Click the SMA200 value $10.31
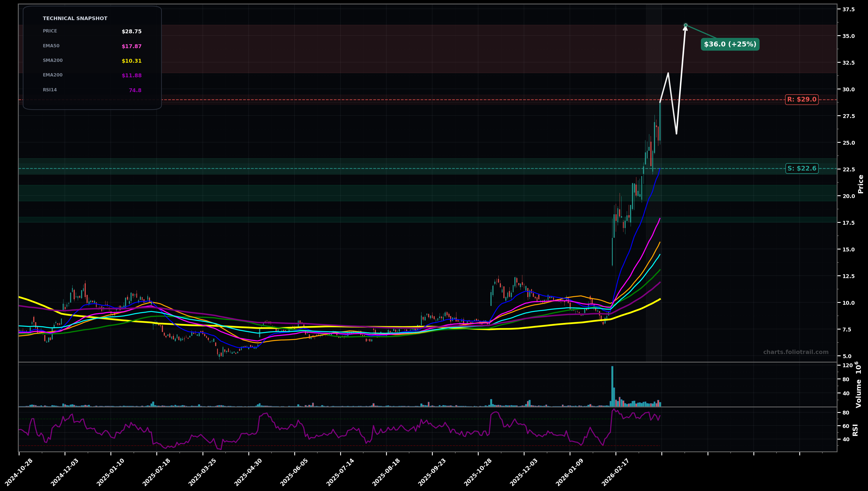The height and width of the screenshot is (491, 868). point(131,61)
